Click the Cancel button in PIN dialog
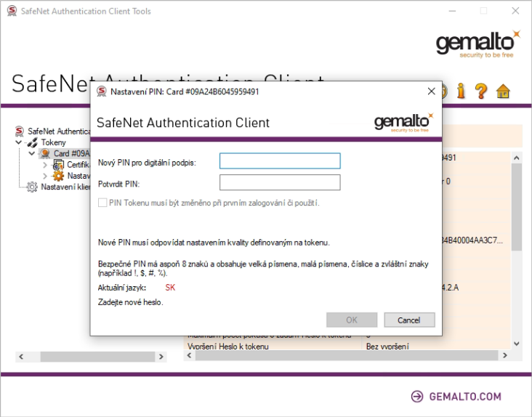The width and height of the screenshot is (532, 417). point(409,320)
